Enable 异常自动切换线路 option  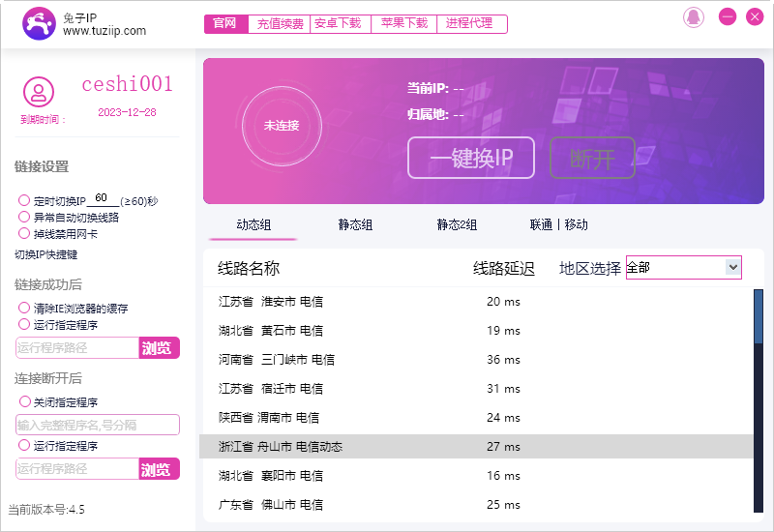24,217
